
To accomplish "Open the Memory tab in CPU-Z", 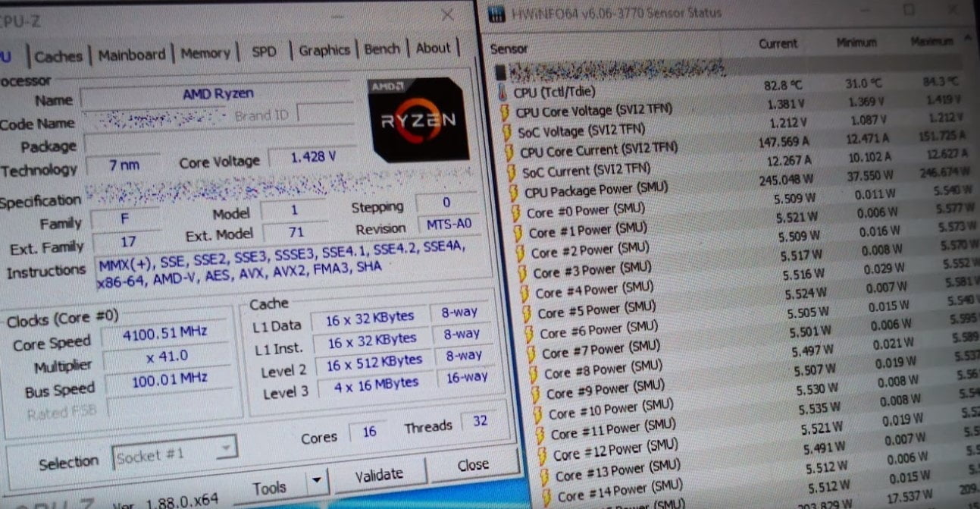I will (205, 53).
